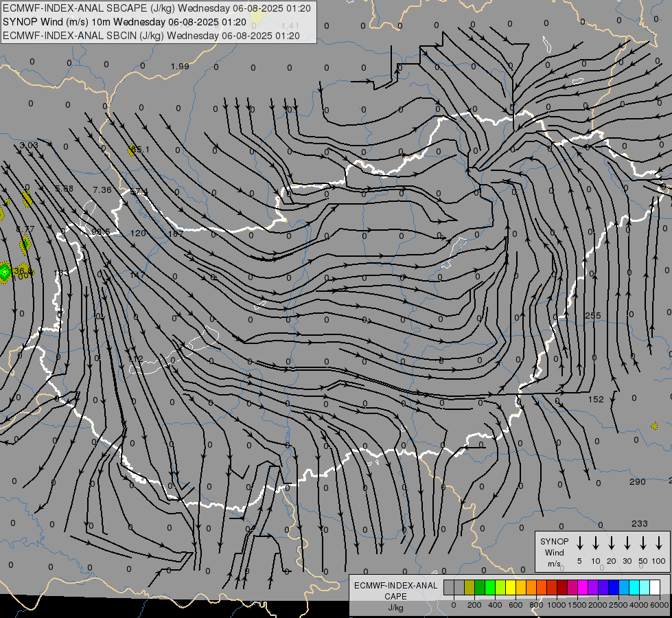This screenshot has width=672, height=618.
Task: Click the 1500 tick label on the CAPE scale
Action: click(577, 605)
